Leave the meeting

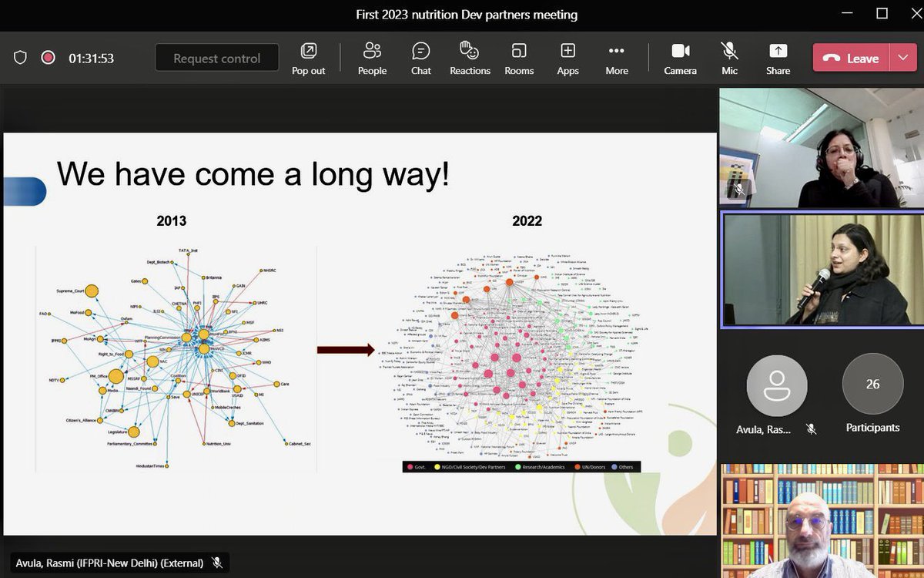point(851,59)
